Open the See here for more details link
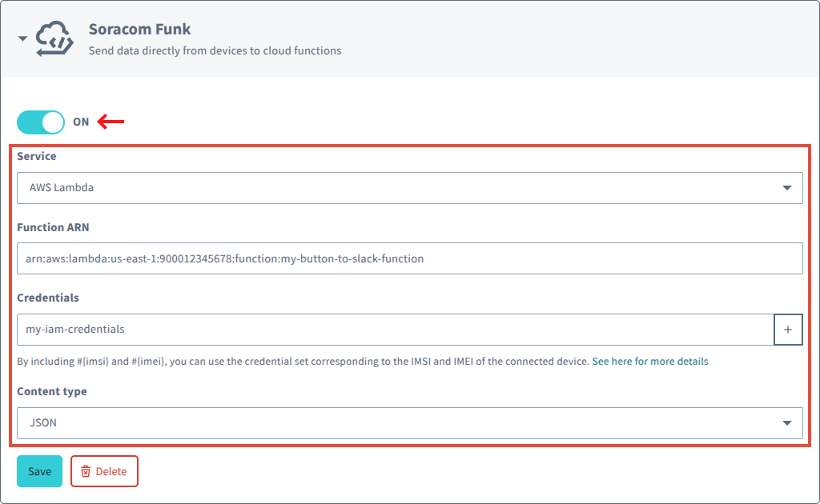 coord(649,361)
